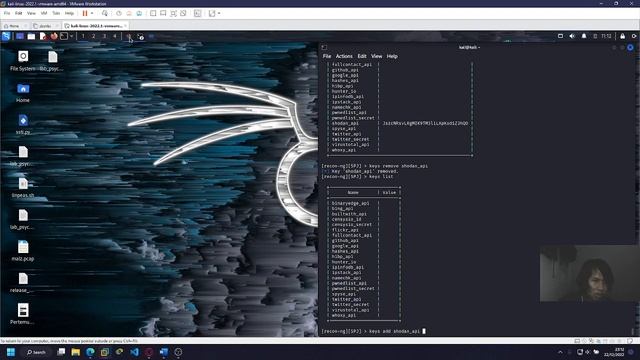Open VMware View menu
The image size is (640, 360).
coord(31,13)
